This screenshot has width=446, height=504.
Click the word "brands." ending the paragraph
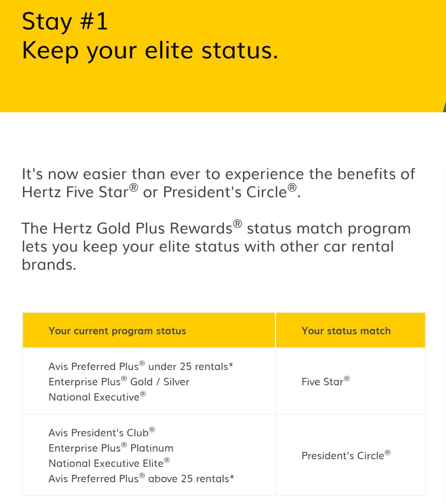(x=49, y=265)
